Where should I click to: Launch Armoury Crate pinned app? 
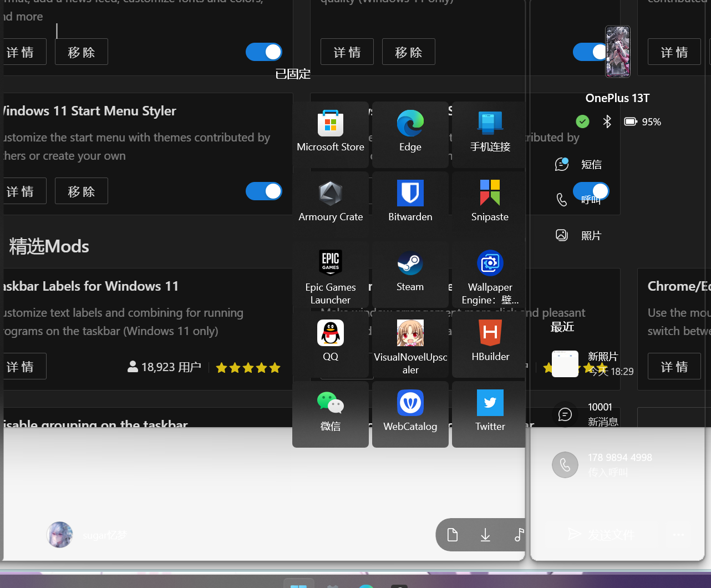pyautogui.click(x=331, y=204)
